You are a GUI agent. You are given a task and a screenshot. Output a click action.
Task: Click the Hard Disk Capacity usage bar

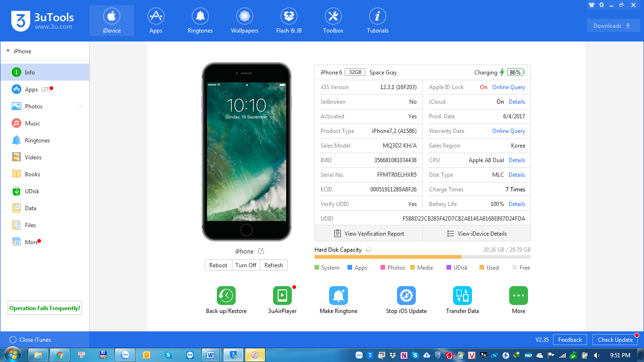tap(422, 257)
